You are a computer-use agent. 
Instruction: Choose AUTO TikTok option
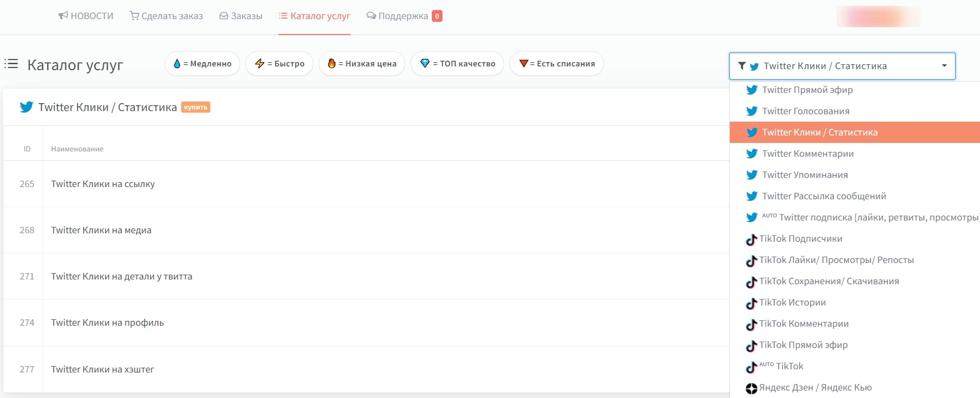click(855, 366)
